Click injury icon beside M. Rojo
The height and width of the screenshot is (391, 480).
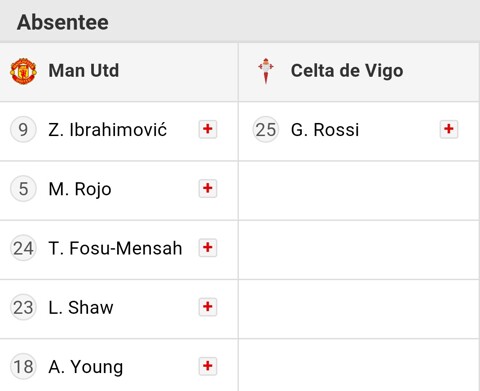coord(208,188)
